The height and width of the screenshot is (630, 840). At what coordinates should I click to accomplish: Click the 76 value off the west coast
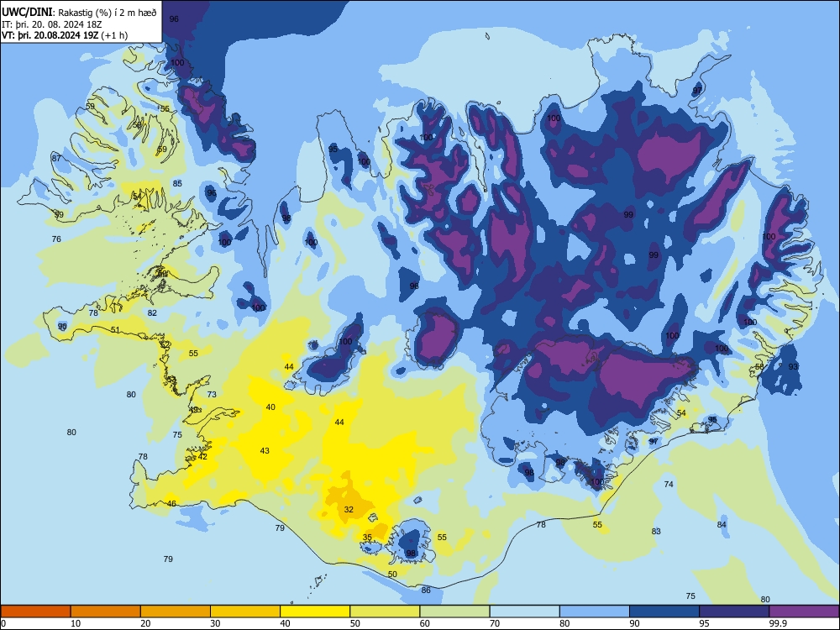click(56, 239)
